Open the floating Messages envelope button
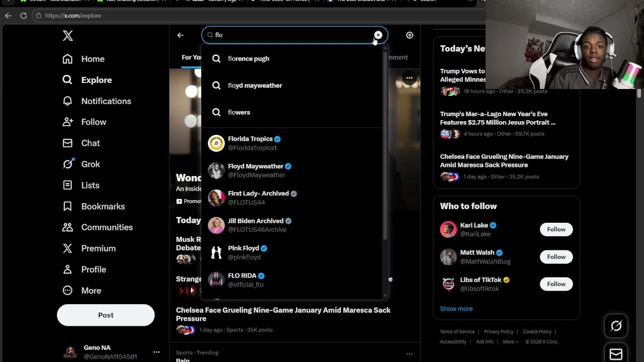Image resolution: width=644 pixels, height=362 pixels. (616, 354)
